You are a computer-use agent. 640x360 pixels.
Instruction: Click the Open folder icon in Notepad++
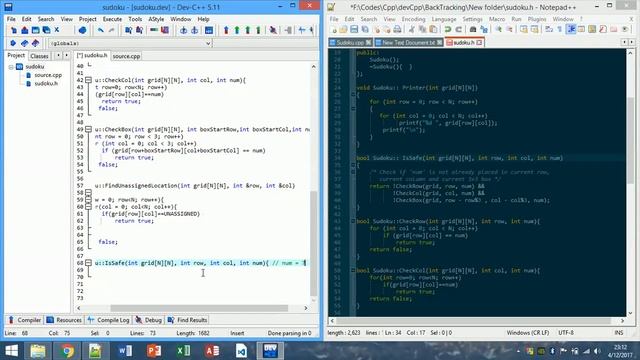[x=343, y=29]
